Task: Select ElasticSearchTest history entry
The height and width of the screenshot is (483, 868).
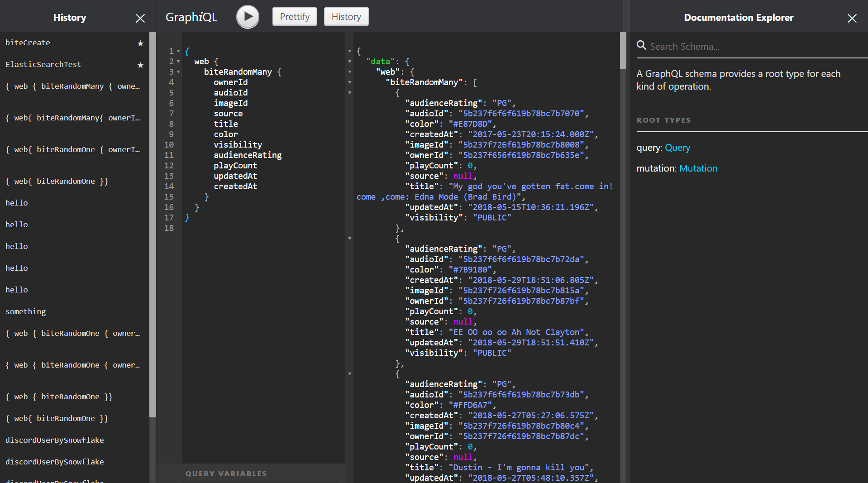Action: (43, 64)
